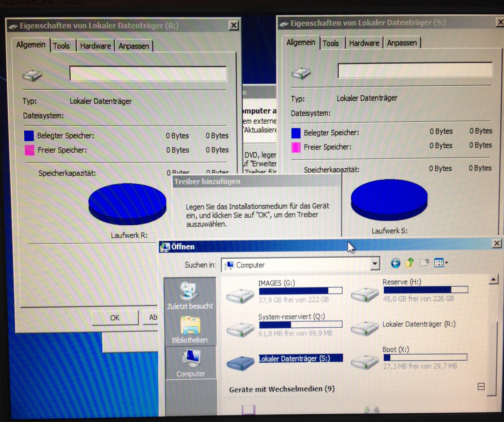Image resolution: width=504 pixels, height=422 pixels.
Task: Click the Boot (X:) capacity bar
Action: 425,357
